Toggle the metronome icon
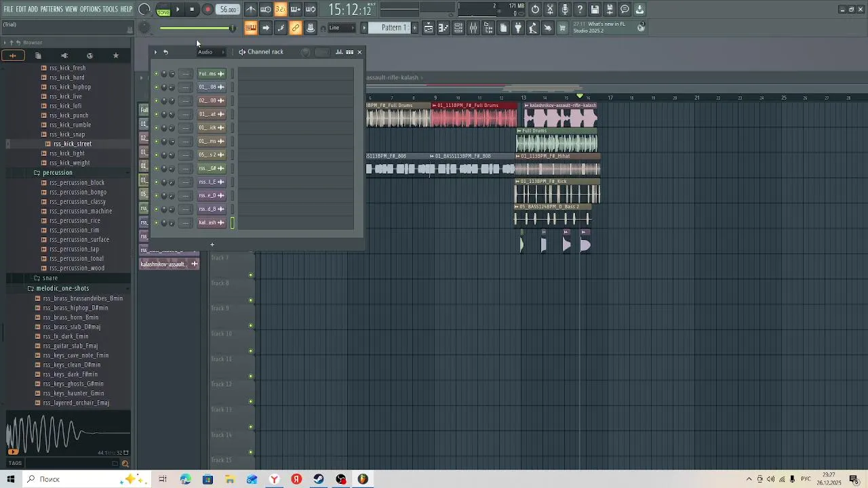 (251, 9)
